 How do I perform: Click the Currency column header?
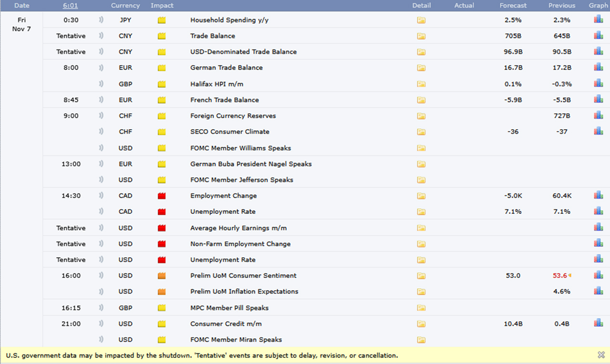click(125, 5)
